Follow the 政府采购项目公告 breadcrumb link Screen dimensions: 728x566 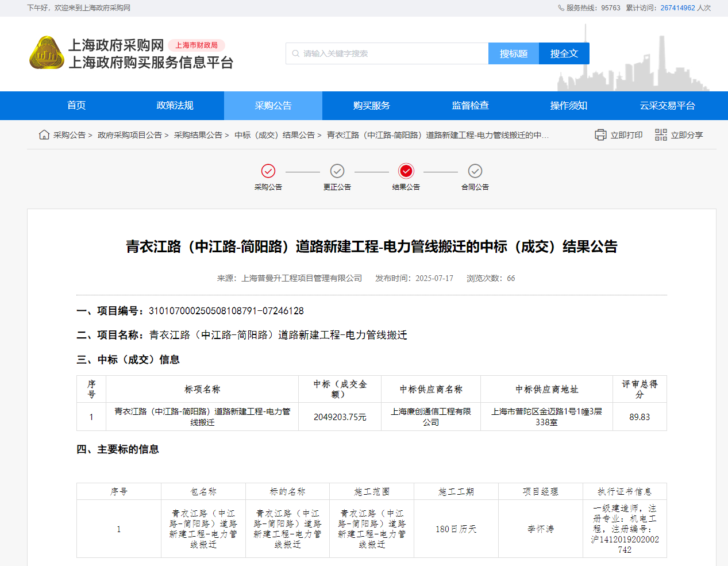point(129,135)
